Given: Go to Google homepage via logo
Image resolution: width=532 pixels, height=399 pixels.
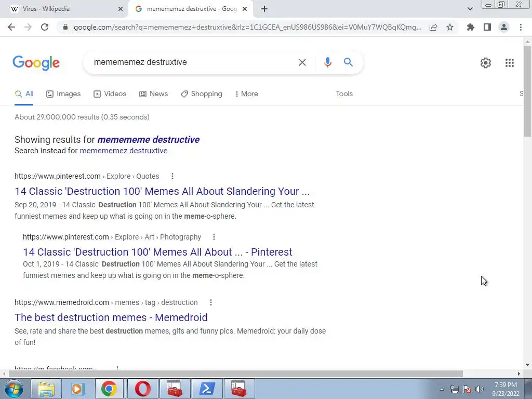Looking at the screenshot, I should pyautogui.click(x=36, y=63).
